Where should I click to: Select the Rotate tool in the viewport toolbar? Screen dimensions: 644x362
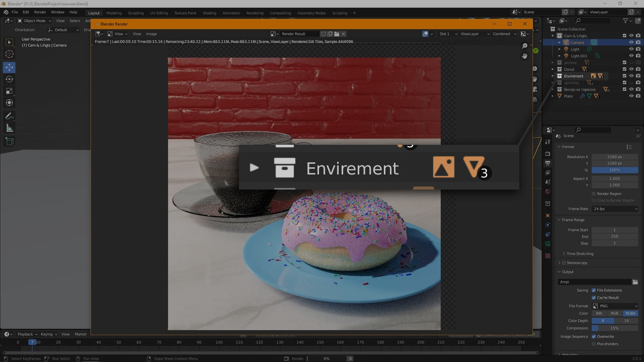point(9,79)
